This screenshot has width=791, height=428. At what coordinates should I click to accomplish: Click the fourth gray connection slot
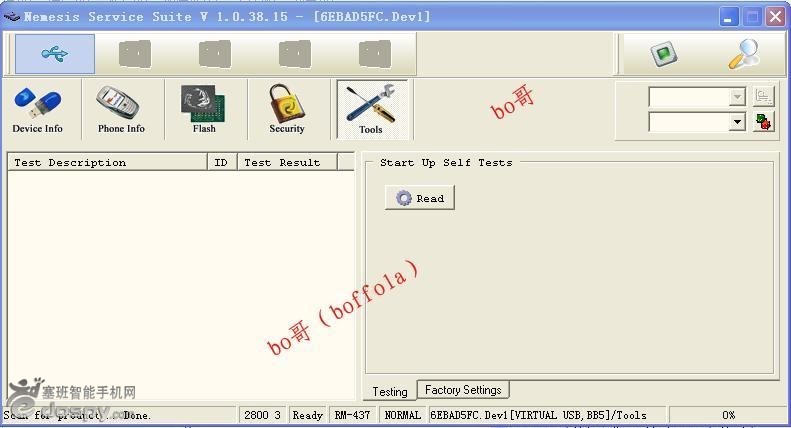pos(375,54)
